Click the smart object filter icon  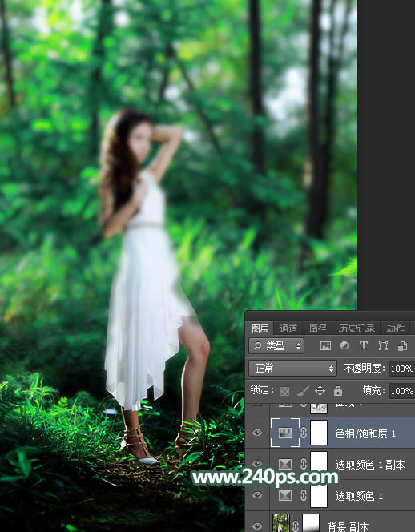tap(402, 346)
